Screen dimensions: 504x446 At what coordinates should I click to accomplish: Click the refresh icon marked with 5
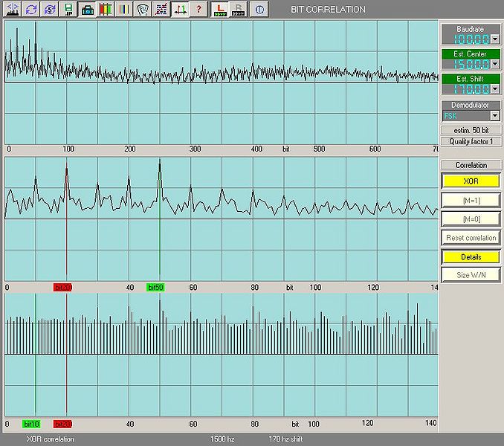pyautogui.click(x=50, y=9)
